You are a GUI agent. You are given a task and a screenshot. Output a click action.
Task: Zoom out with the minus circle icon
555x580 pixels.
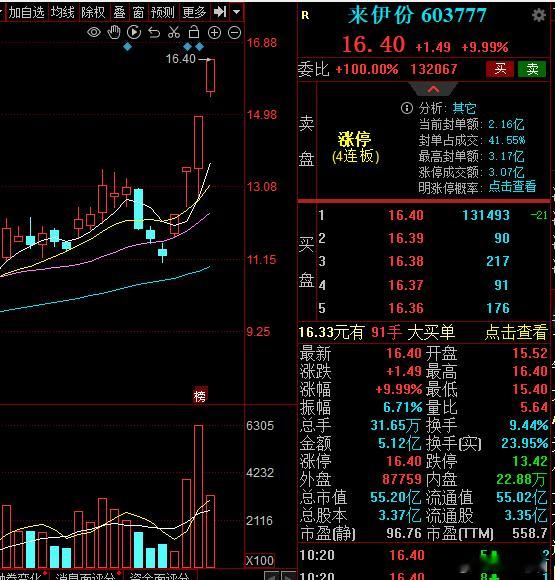point(234,33)
